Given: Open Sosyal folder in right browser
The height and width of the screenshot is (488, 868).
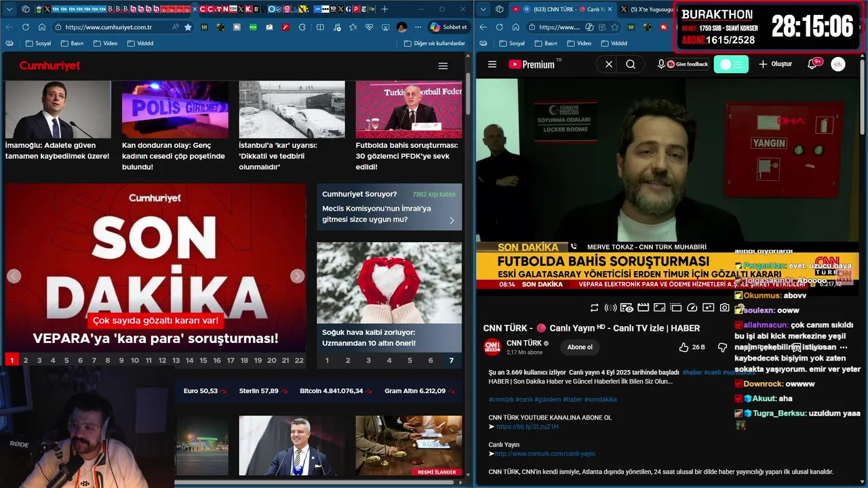Looking at the screenshot, I should coord(511,43).
